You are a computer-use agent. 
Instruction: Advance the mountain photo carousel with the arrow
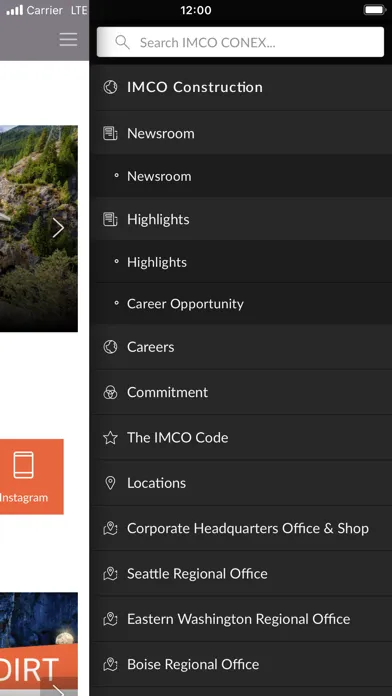tap(58, 228)
